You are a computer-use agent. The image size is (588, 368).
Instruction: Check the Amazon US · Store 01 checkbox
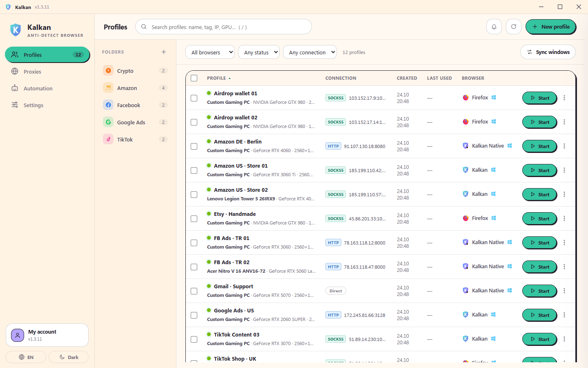pos(194,171)
